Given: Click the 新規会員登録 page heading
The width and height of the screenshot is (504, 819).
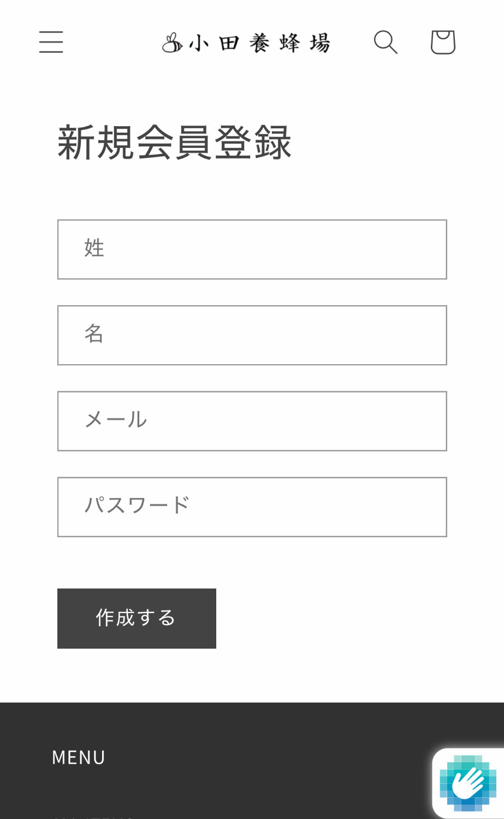Looking at the screenshot, I should (174, 143).
